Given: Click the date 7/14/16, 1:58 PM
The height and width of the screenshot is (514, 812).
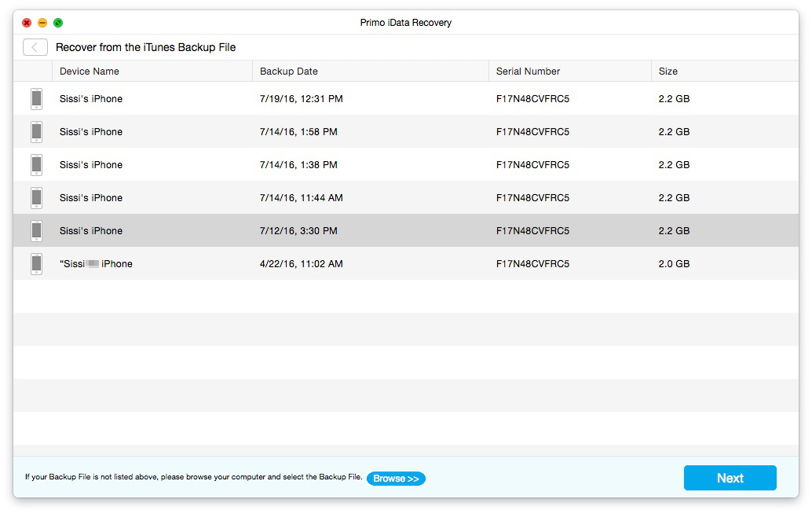Looking at the screenshot, I should click(x=298, y=131).
